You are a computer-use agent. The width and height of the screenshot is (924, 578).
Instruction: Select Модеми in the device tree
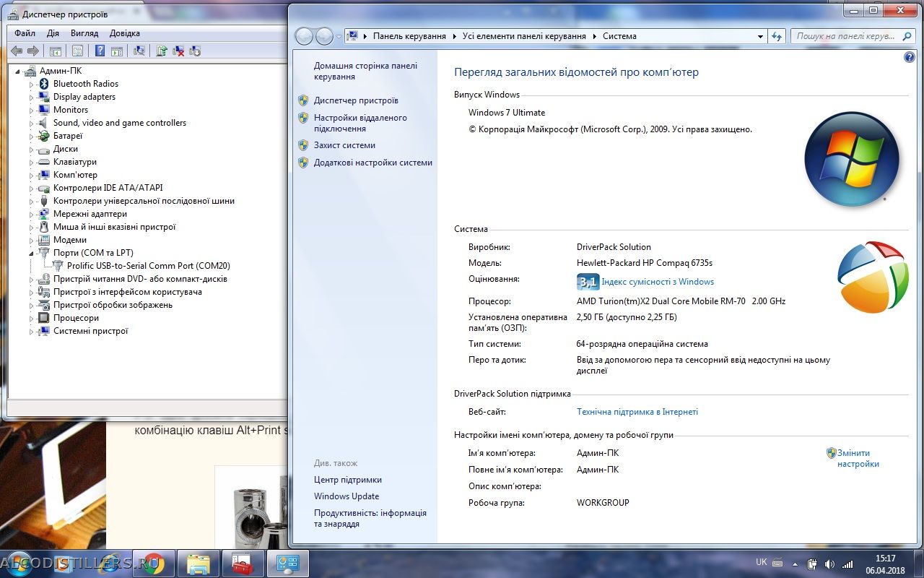[x=70, y=240]
